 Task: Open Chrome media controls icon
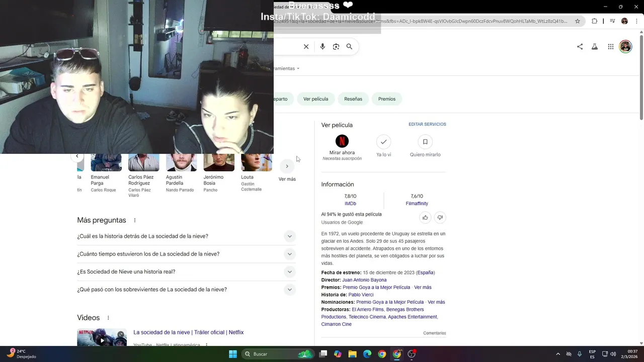[x=612, y=21]
